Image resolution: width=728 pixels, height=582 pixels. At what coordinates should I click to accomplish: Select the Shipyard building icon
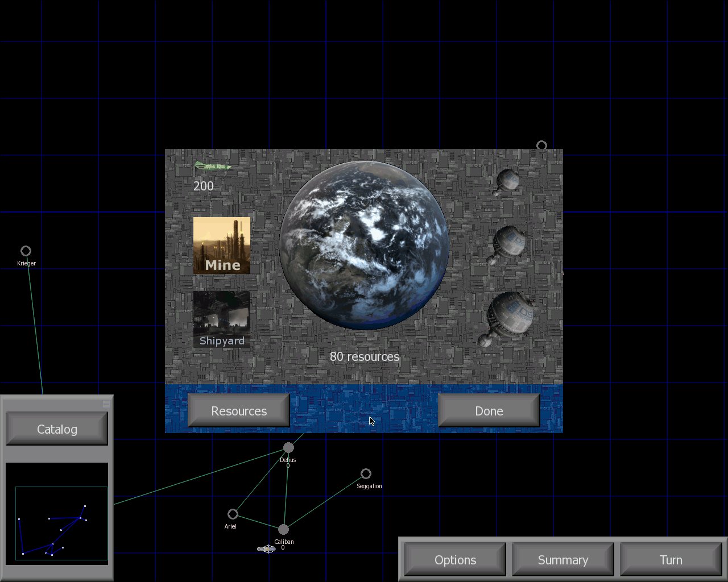(222, 319)
